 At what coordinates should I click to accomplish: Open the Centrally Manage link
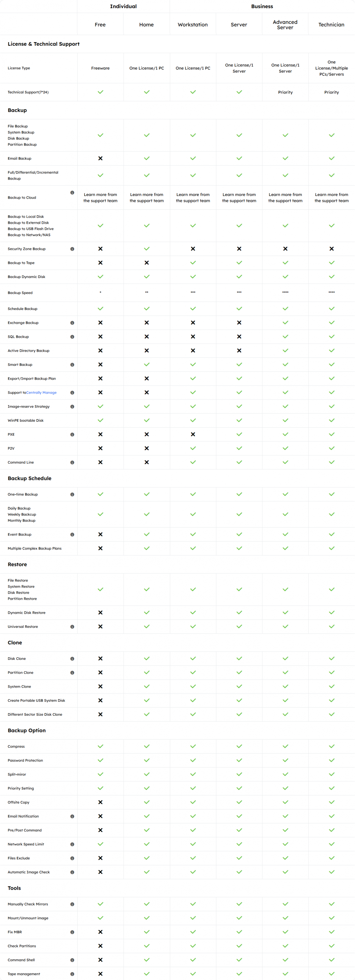click(41, 393)
